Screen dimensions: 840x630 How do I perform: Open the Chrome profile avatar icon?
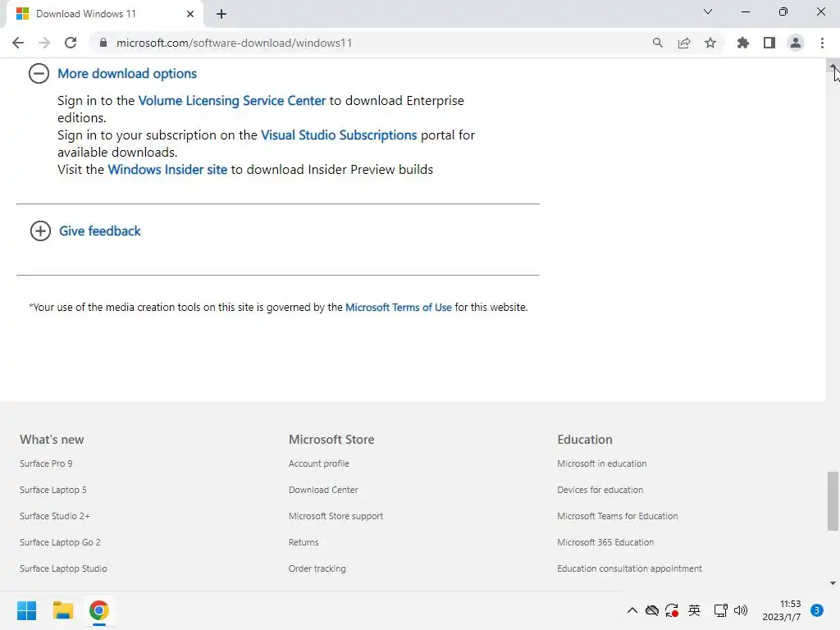[x=795, y=43]
